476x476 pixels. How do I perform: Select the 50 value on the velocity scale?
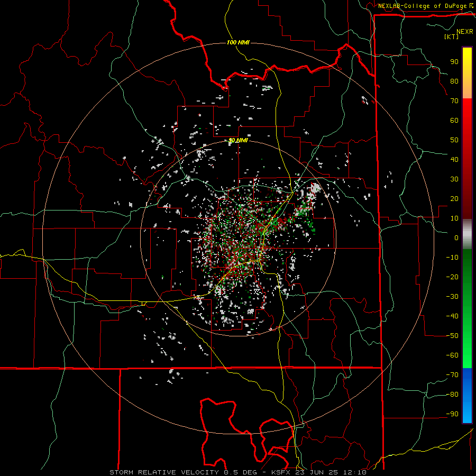tap(454, 140)
